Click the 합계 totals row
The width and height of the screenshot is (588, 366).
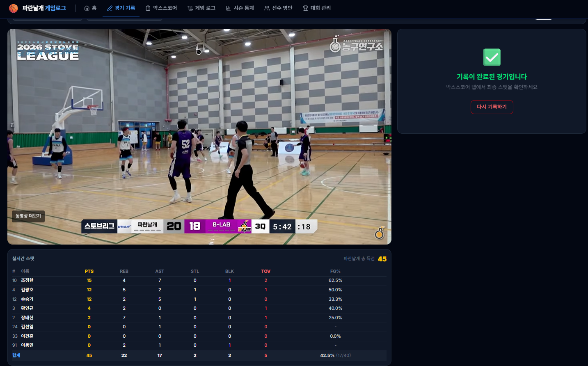(x=16, y=355)
